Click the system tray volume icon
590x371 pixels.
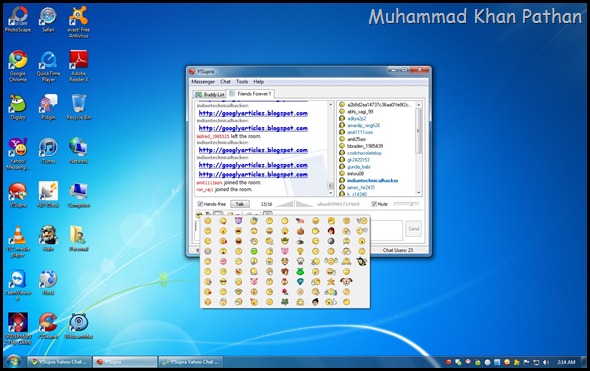546,362
